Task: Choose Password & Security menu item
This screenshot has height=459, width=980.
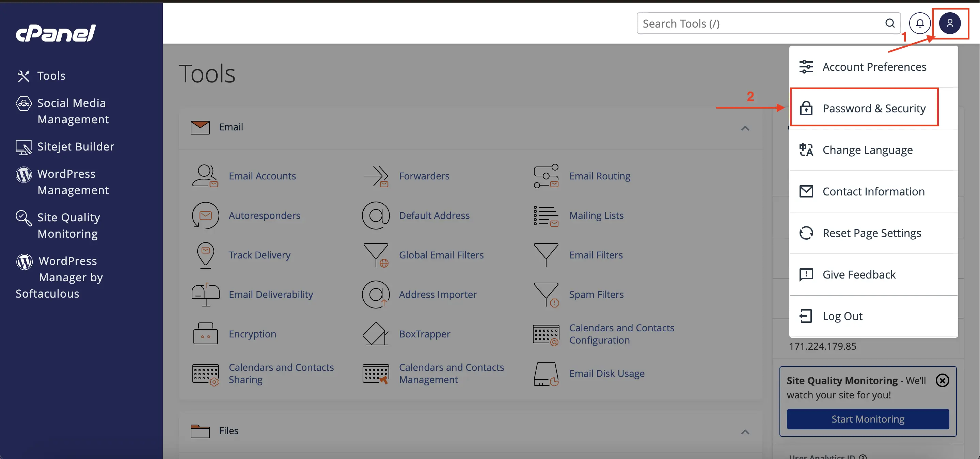Action: [873, 108]
